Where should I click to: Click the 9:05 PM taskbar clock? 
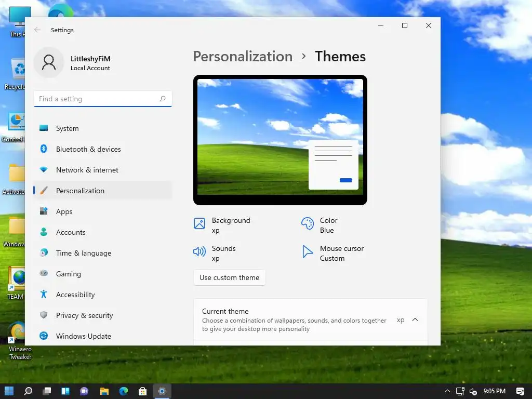[495, 391]
